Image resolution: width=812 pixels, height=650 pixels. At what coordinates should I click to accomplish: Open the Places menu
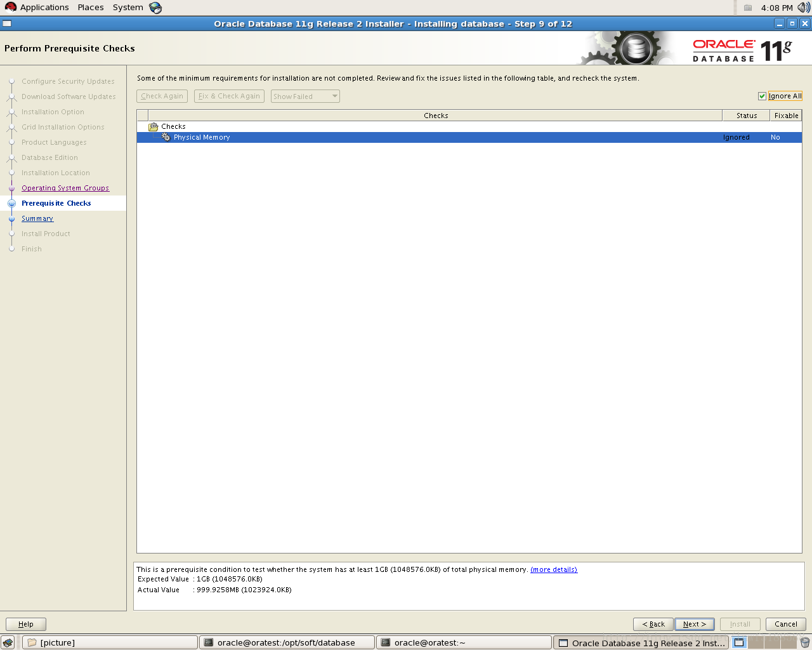tap(91, 8)
